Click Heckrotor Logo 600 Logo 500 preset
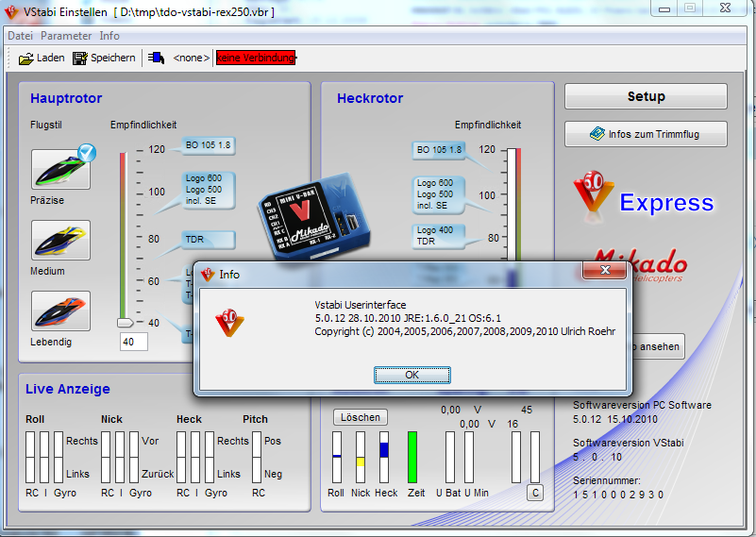Image resolution: width=756 pixels, height=537 pixels. coord(439,194)
